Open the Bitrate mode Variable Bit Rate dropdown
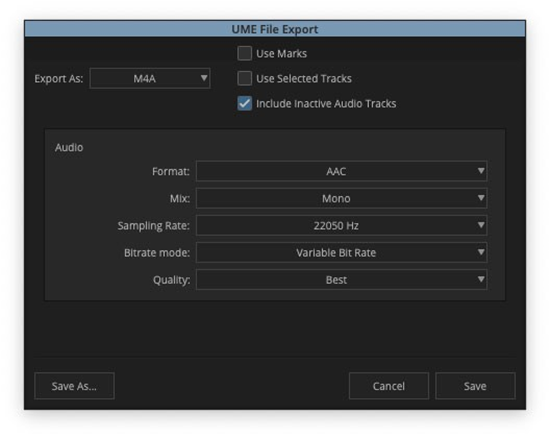Viewport: 550px width, 438px height. (342, 252)
